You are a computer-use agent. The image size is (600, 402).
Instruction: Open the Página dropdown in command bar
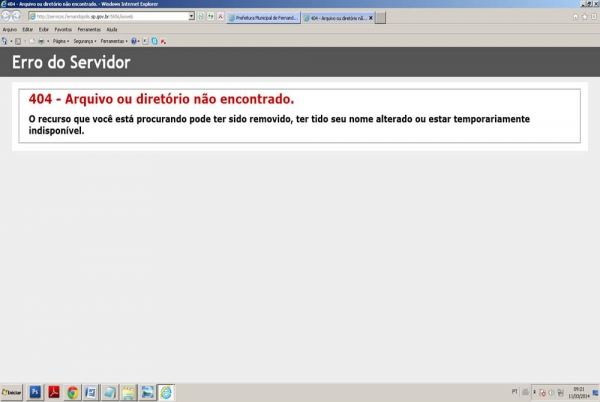pos(61,41)
